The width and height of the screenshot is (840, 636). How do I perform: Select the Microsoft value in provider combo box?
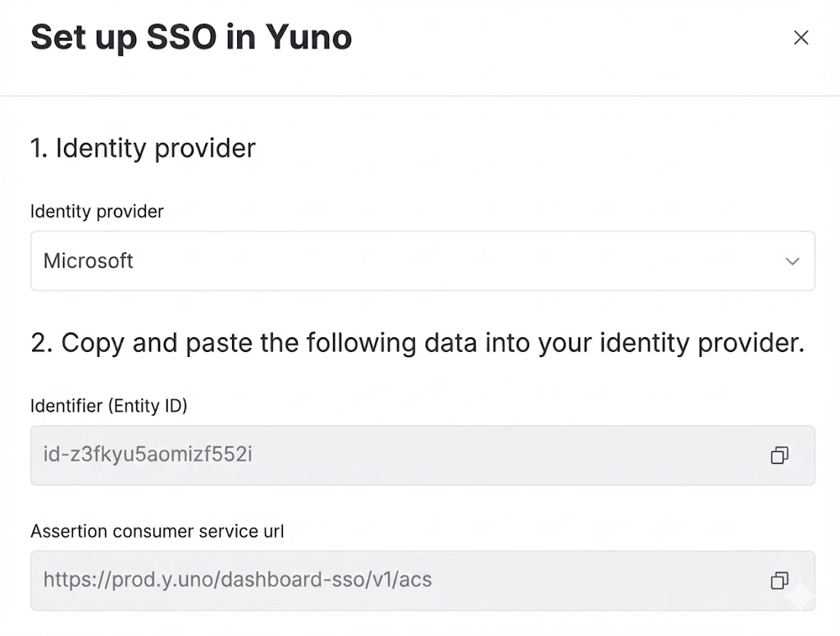coord(89,261)
